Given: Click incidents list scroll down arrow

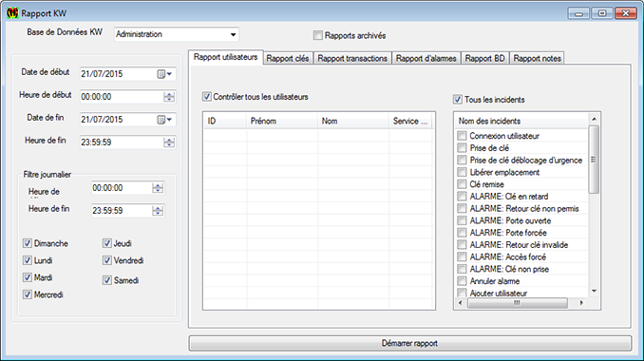Looking at the screenshot, I should [x=594, y=292].
